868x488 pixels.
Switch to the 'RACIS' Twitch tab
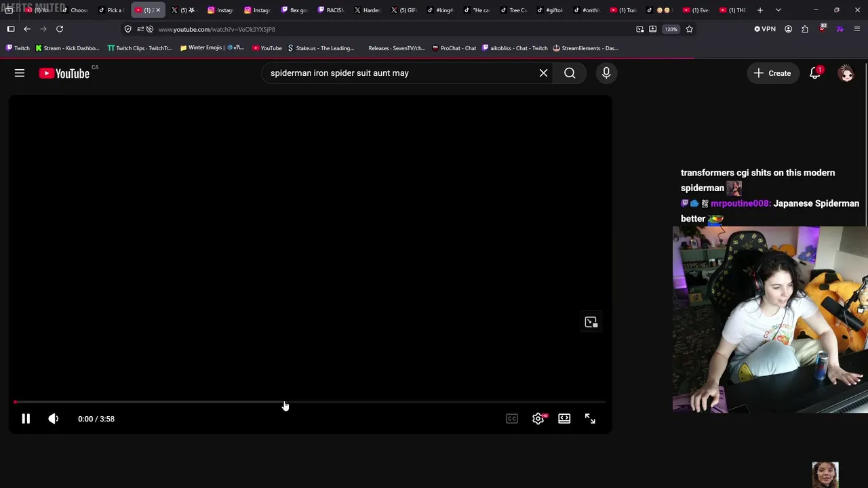[x=330, y=10]
